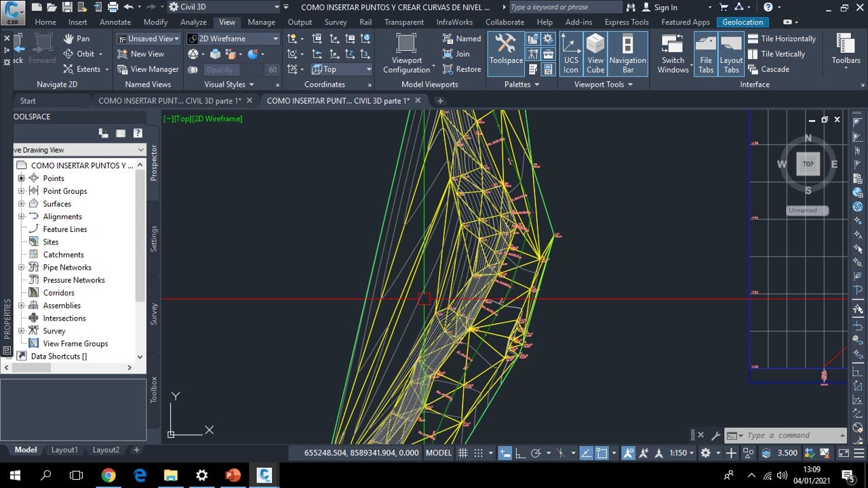Expand the Points tree node

pos(22,178)
